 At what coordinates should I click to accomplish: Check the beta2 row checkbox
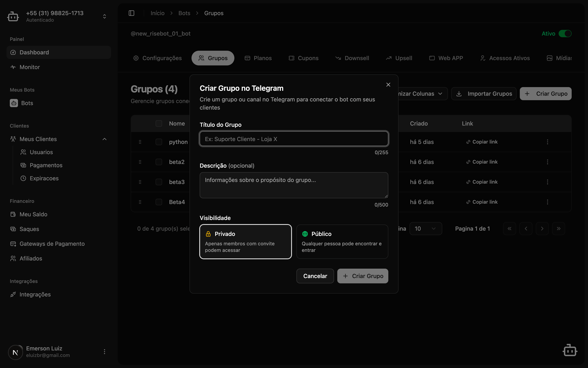[159, 162]
